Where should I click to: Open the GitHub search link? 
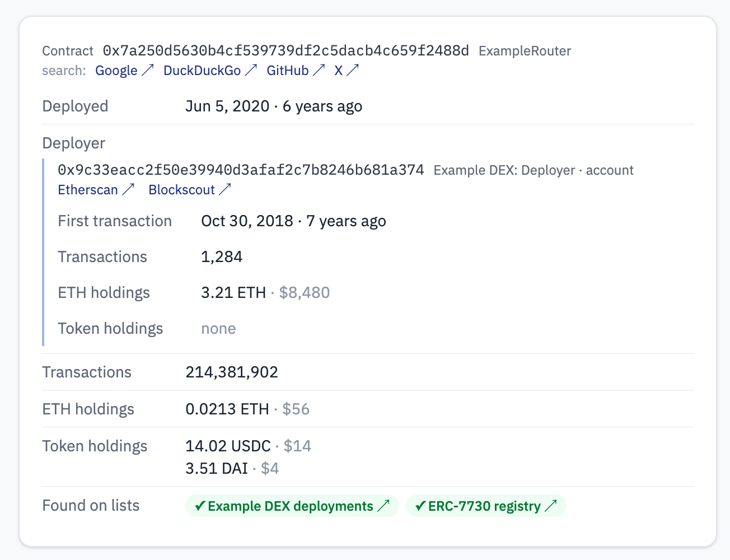coord(296,71)
